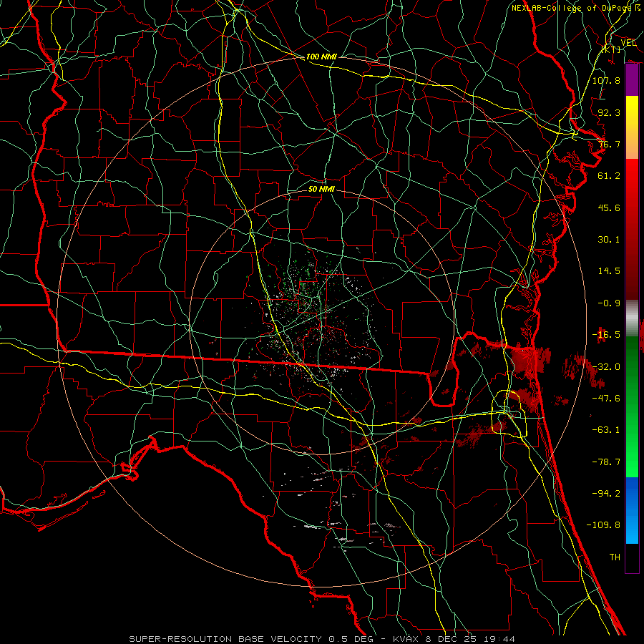The width and height of the screenshot is (644, 644).
Task: Click the 76.7 velocity scale value
Action: coord(609,144)
